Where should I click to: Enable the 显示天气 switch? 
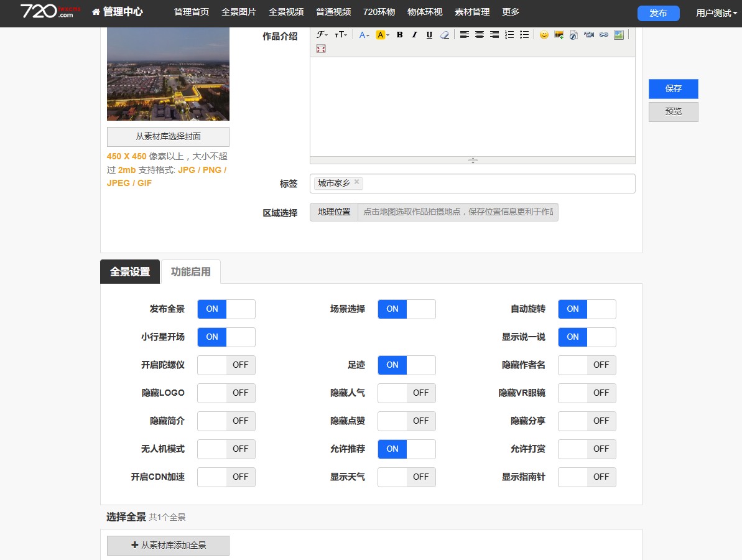407,477
